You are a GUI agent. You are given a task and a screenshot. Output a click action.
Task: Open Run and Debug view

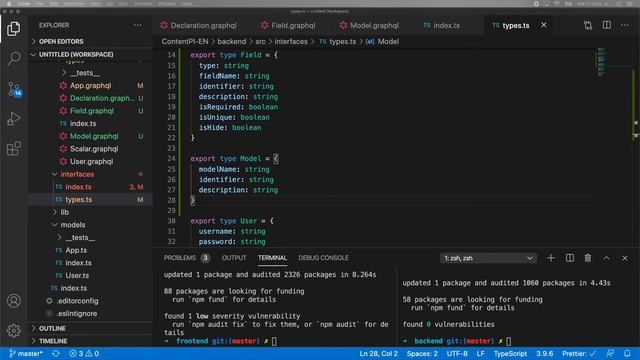pos(13,119)
